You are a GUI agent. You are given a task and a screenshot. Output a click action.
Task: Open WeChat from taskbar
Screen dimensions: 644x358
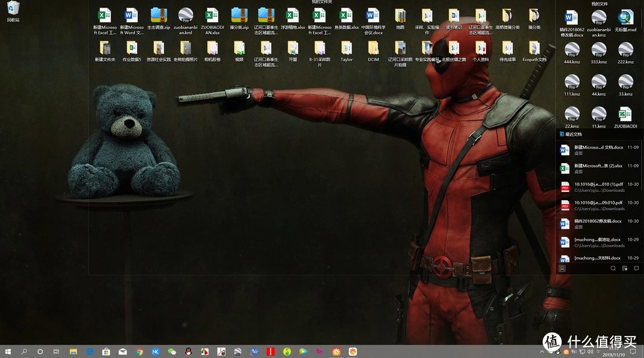pyautogui.click(x=172, y=351)
